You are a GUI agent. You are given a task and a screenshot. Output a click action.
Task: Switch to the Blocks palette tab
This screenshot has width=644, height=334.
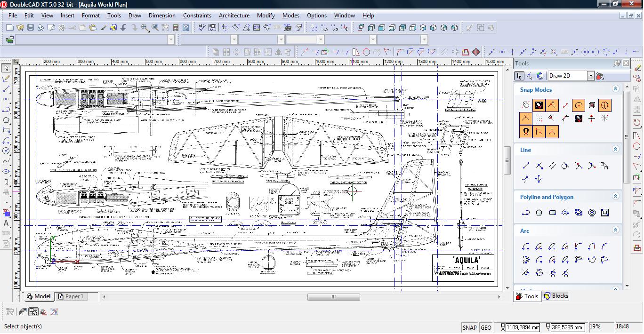556,296
